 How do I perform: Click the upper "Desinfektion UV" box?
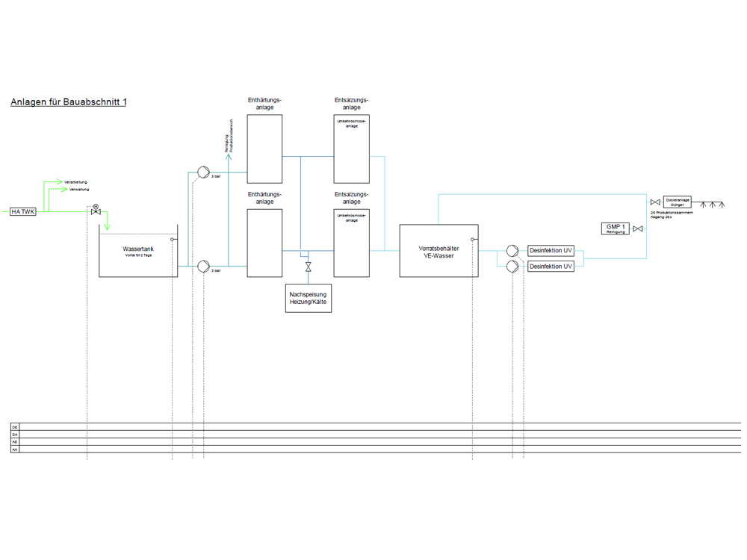(551, 250)
